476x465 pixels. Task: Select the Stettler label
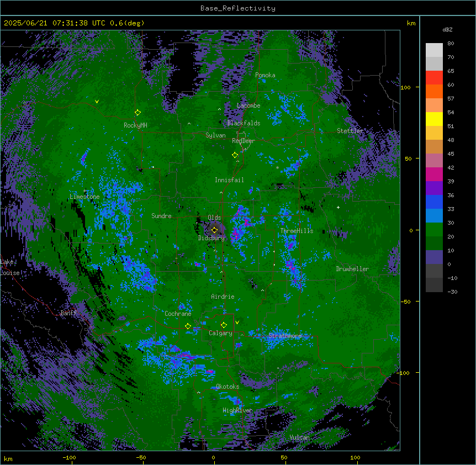pos(350,131)
